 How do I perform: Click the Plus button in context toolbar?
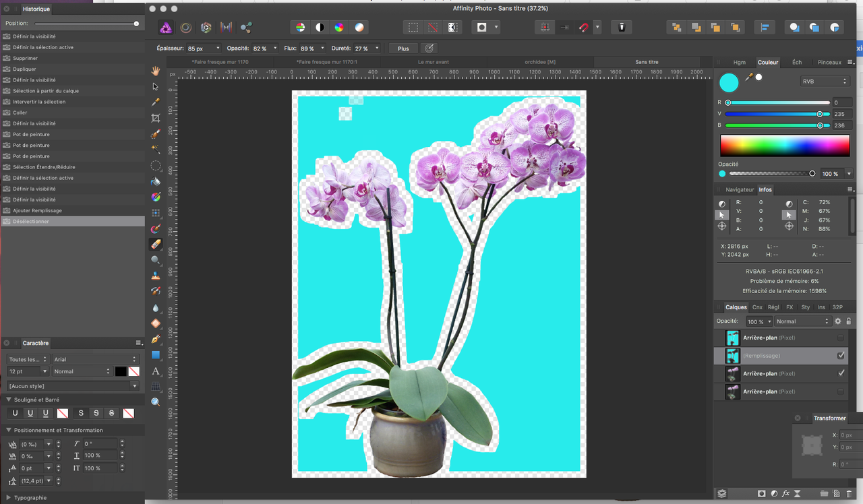(403, 49)
